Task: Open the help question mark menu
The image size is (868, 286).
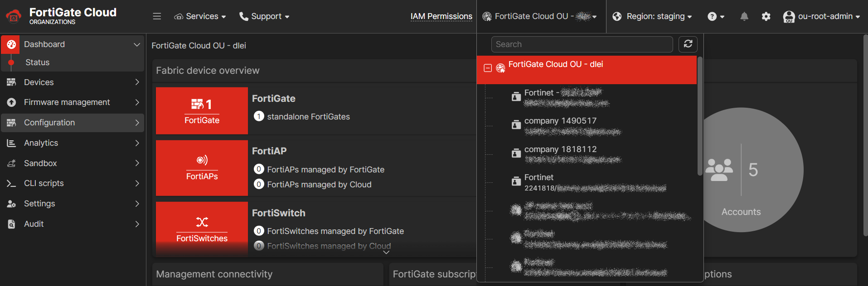Action: click(716, 16)
